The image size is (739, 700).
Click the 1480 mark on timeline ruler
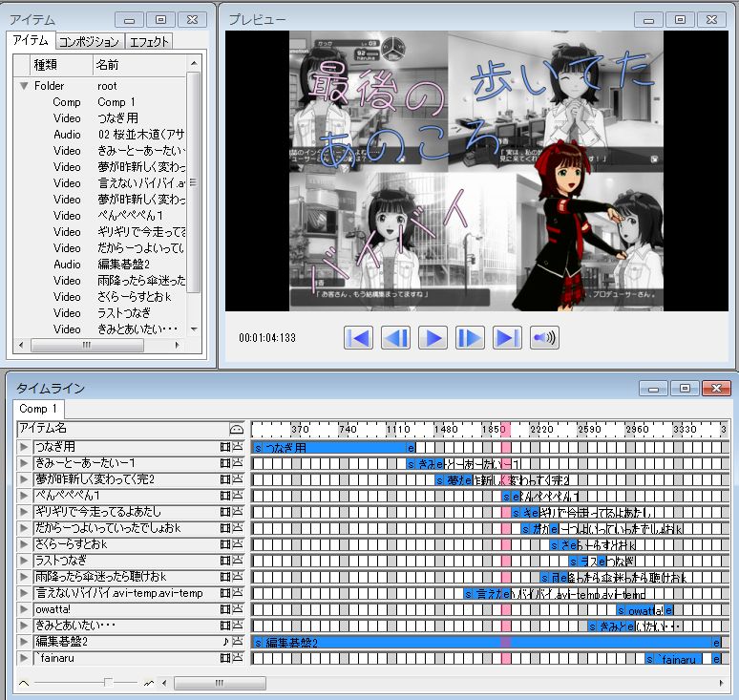(x=445, y=429)
